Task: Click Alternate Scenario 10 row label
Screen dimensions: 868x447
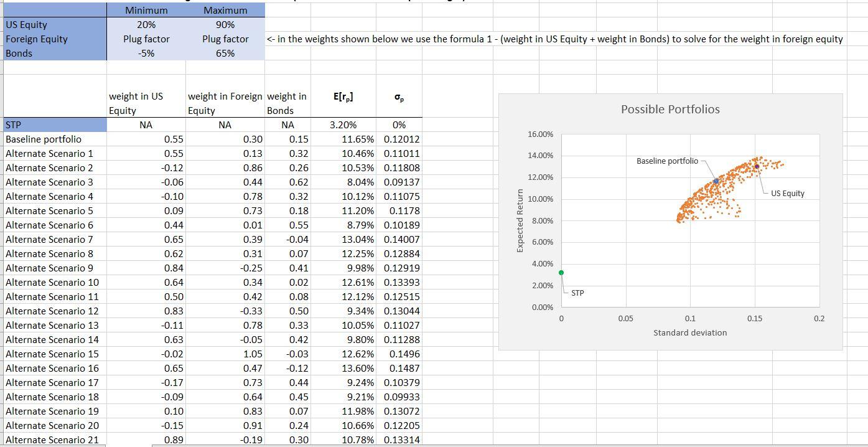Action: tap(55, 282)
